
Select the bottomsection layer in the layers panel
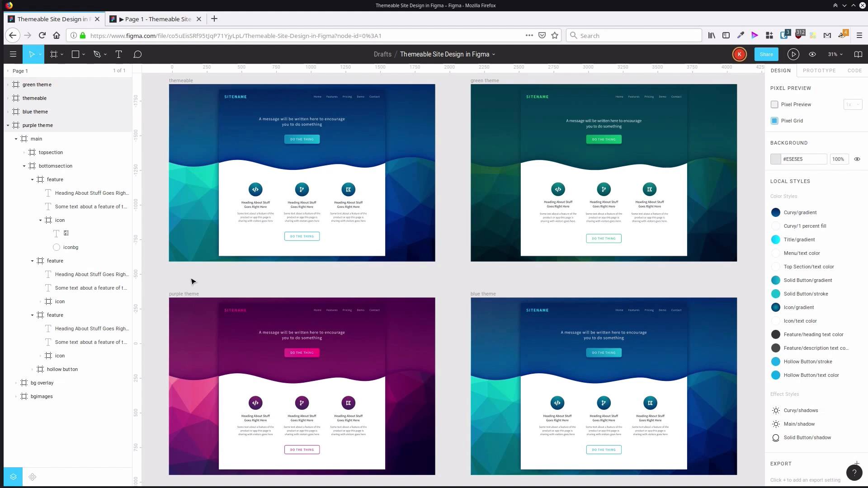(x=55, y=166)
